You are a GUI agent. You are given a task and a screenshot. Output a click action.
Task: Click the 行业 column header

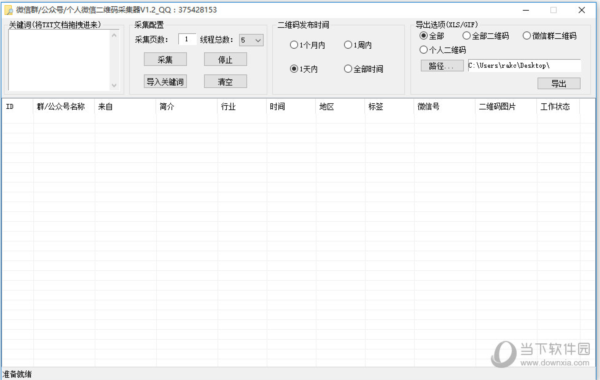pyautogui.click(x=242, y=107)
